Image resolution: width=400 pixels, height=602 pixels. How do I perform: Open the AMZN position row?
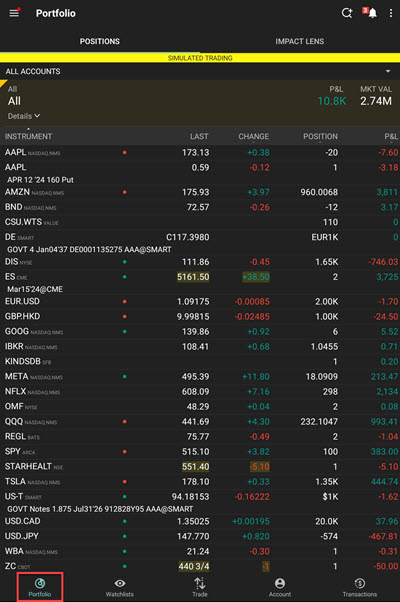click(x=200, y=192)
